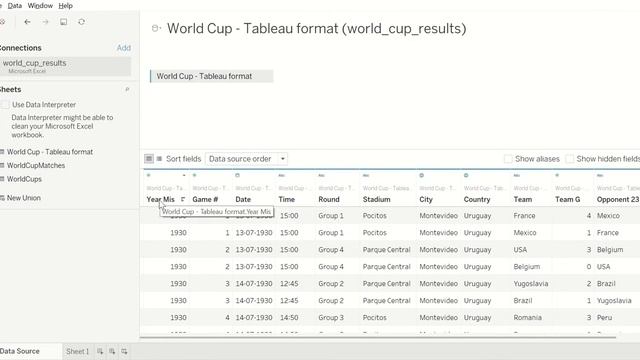Switch to grid preview view icon
This screenshot has height=360, width=640.
pos(149,158)
